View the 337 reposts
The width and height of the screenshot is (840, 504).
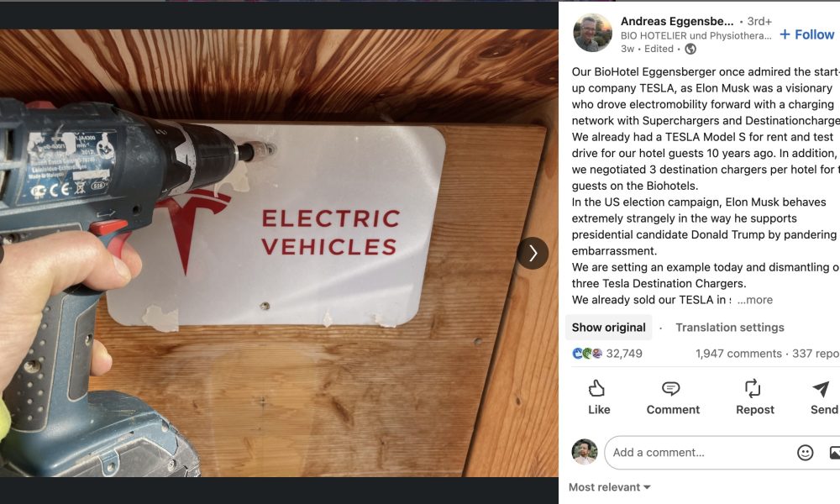pyautogui.click(x=816, y=354)
